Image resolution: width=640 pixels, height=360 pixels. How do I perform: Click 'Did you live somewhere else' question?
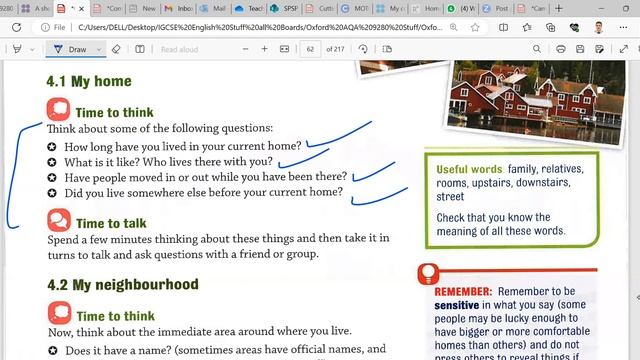[x=203, y=192]
